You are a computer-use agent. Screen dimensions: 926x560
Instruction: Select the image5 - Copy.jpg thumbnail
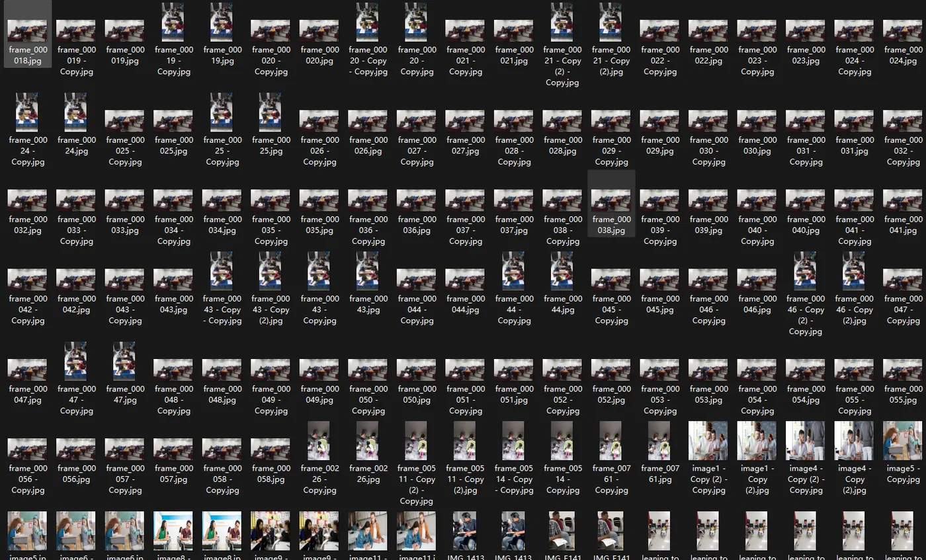(x=903, y=441)
